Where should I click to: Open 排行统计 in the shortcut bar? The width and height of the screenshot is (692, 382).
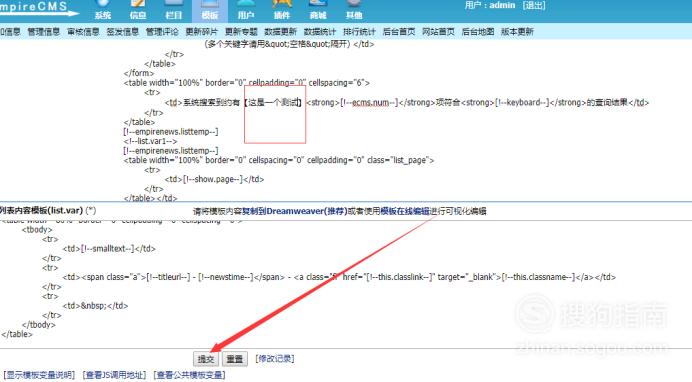coord(359,32)
